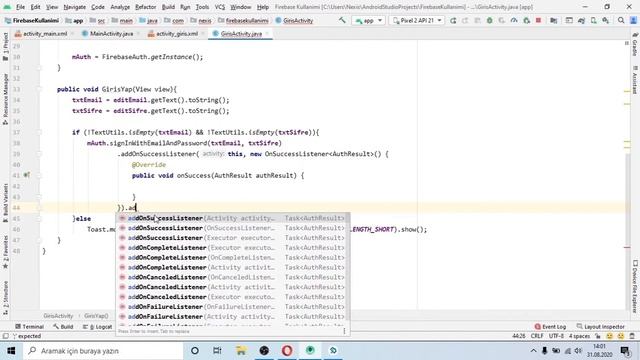Click the GirisActivity breadcrumb in navigation bar
Image resolution: width=640 pixels, height=360 pixels.
tap(294, 20)
